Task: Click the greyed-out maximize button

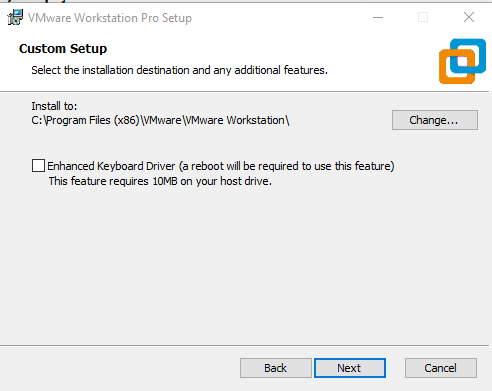Action: [423, 17]
